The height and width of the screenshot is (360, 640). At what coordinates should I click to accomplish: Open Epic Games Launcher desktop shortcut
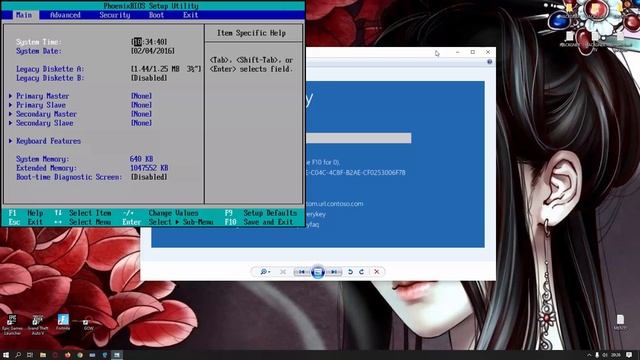(12, 325)
